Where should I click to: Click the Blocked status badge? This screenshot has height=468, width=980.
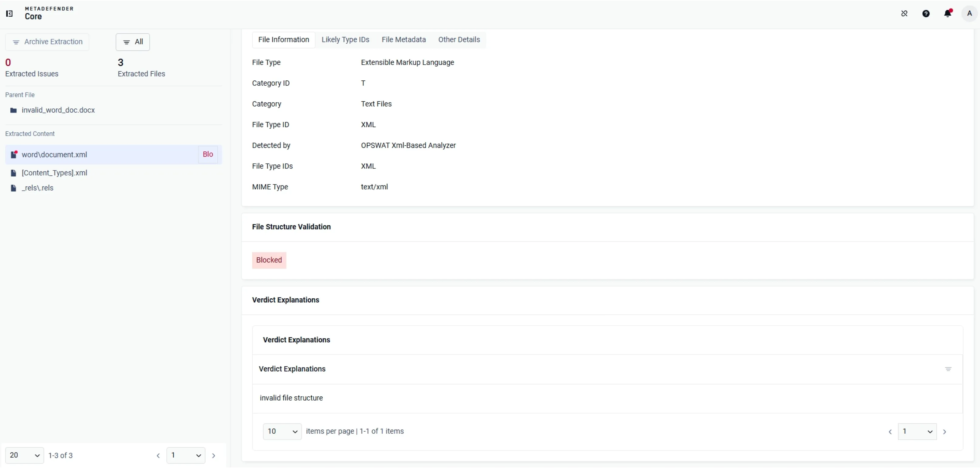(269, 260)
